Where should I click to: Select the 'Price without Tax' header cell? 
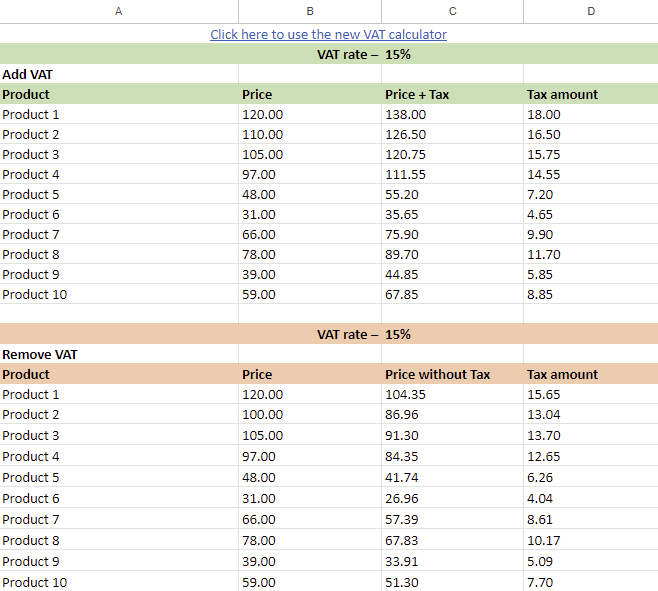(x=438, y=374)
